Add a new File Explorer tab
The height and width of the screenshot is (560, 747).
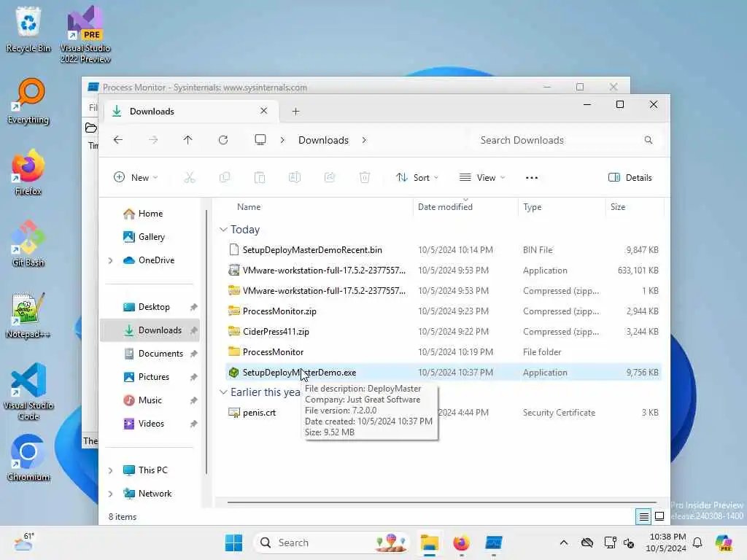pyautogui.click(x=296, y=112)
